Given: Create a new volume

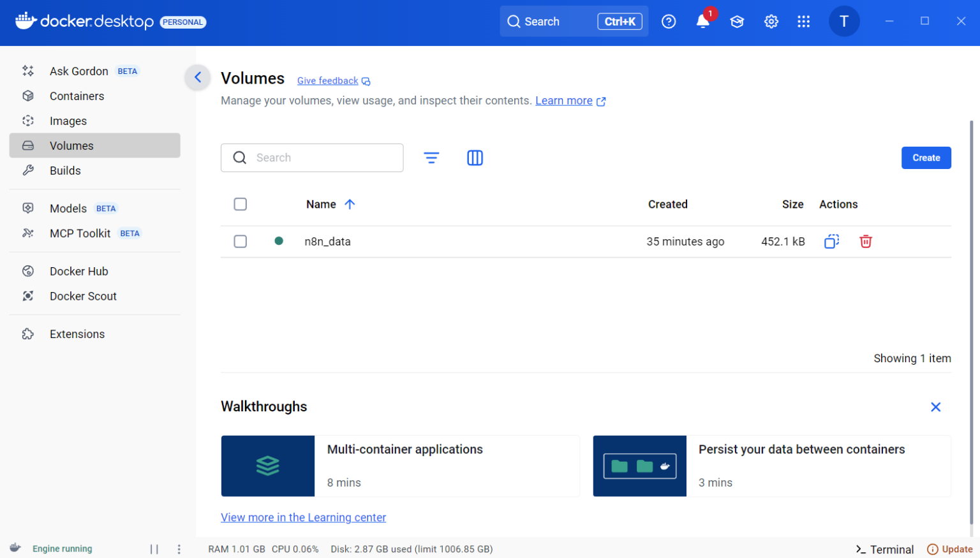Looking at the screenshot, I should point(926,158).
